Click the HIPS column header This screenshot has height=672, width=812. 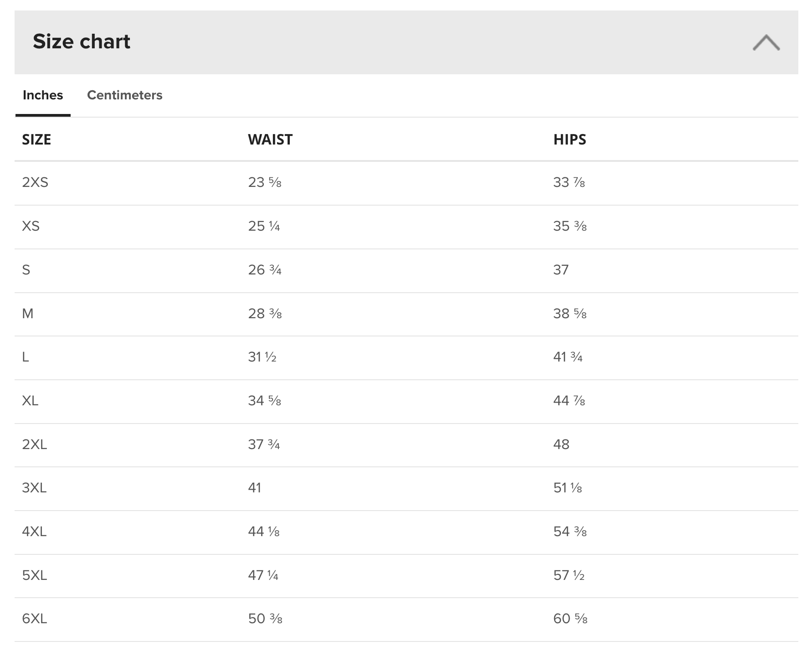(x=570, y=140)
